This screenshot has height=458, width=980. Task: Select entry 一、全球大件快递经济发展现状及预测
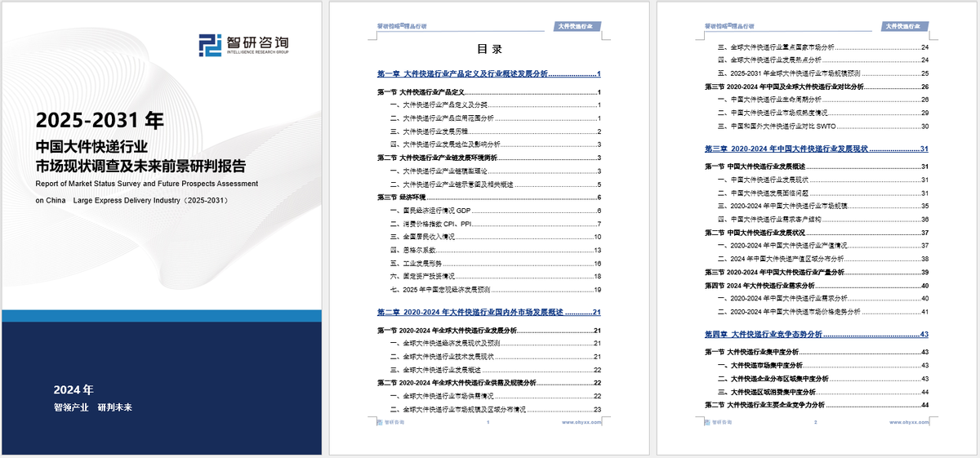(495, 344)
